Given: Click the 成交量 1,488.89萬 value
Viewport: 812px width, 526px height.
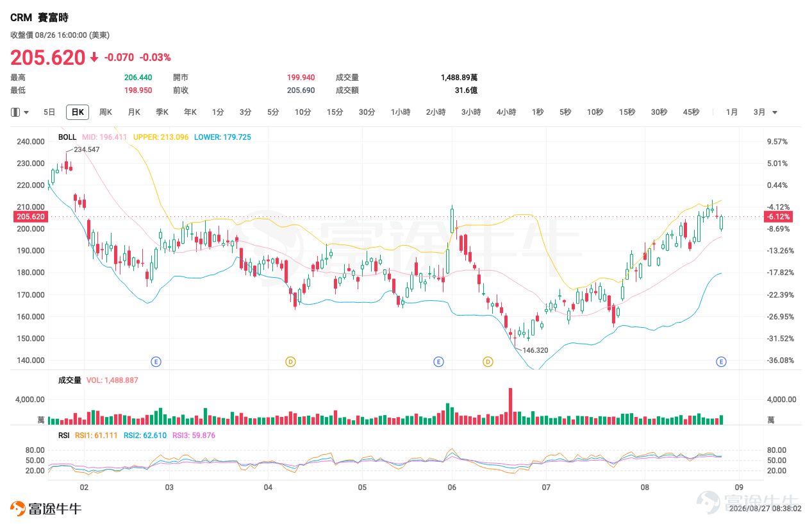Looking at the screenshot, I should 458,77.
